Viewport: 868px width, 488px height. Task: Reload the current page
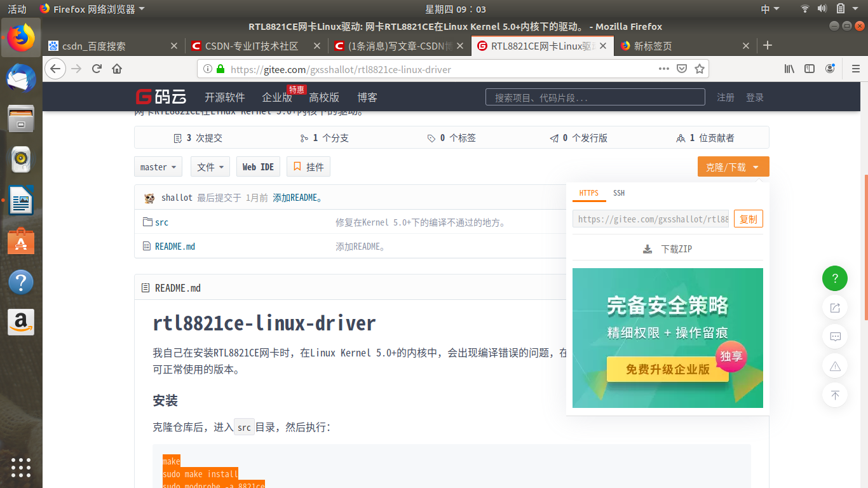coord(97,69)
